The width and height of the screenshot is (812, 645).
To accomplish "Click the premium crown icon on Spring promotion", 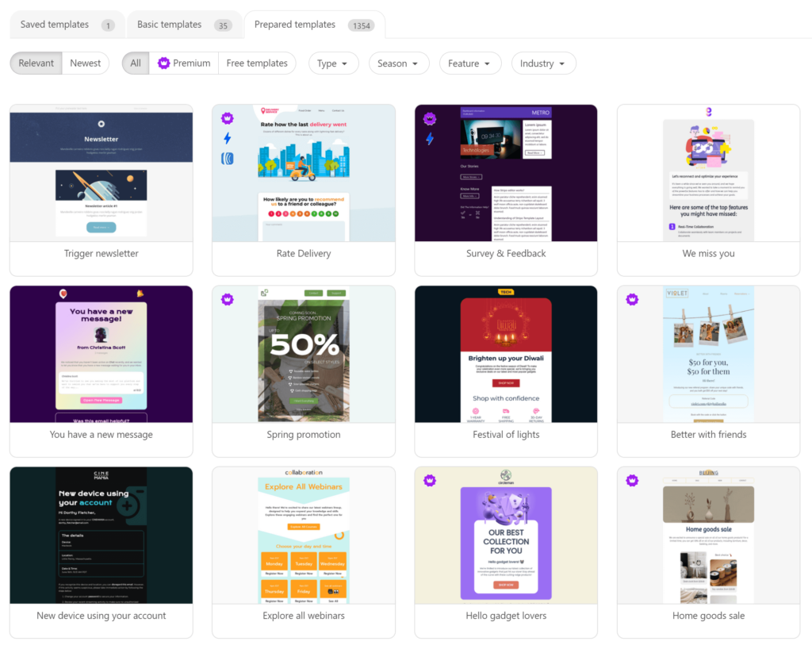I will (x=228, y=299).
